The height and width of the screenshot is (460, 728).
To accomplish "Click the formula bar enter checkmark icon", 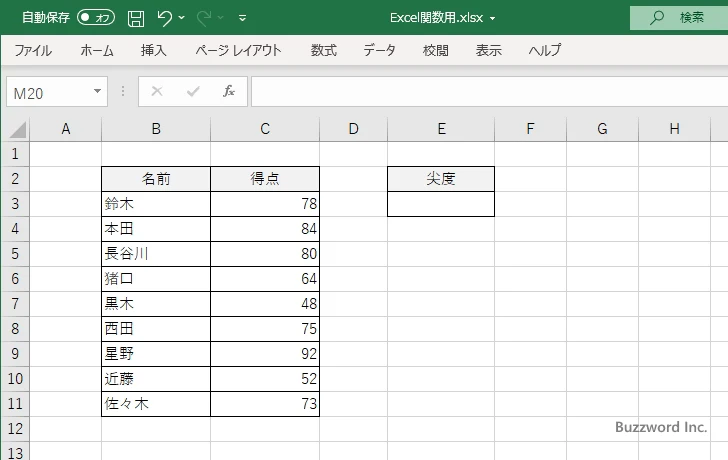I will click(x=193, y=91).
